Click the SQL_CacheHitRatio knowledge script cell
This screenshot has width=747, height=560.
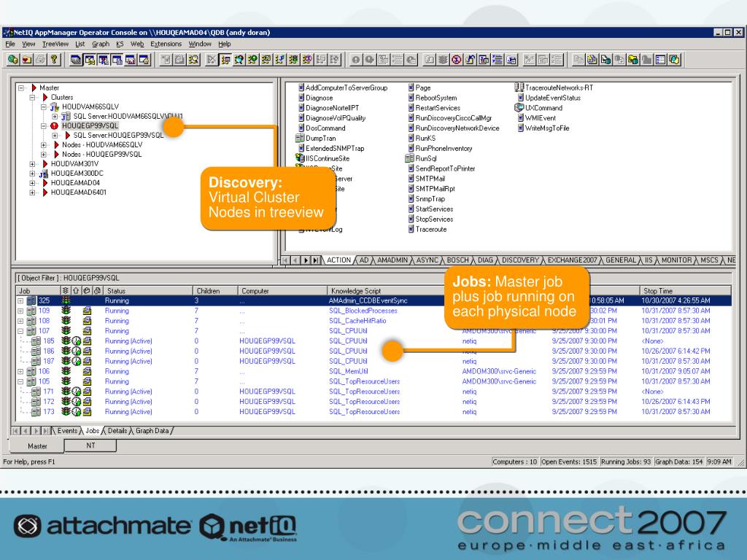[x=357, y=321]
